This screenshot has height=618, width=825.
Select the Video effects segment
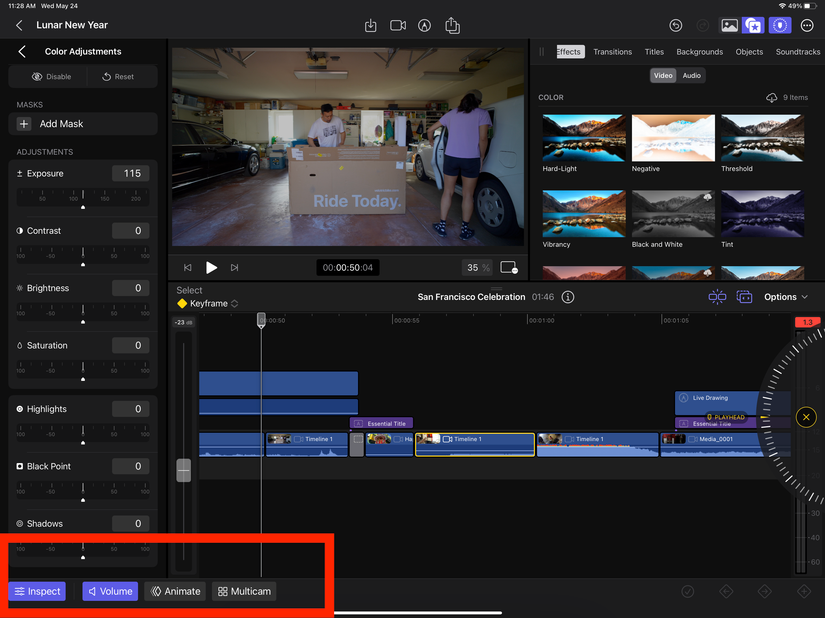(663, 76)
